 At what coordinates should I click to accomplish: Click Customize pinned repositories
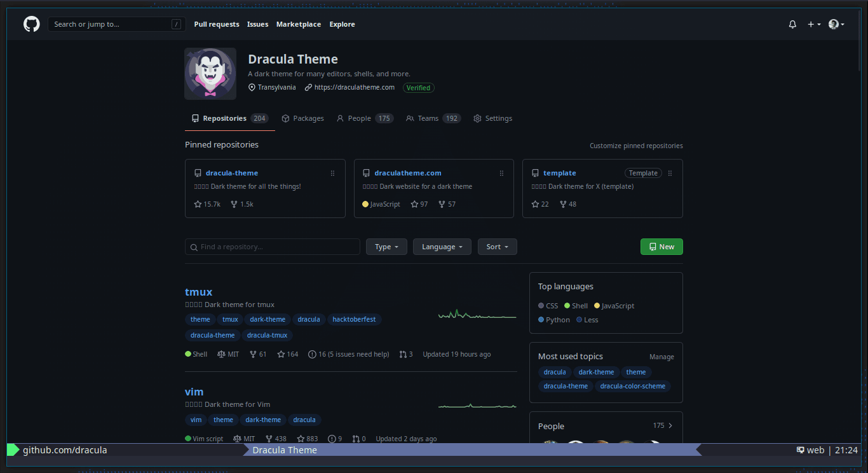coord(636,146)
